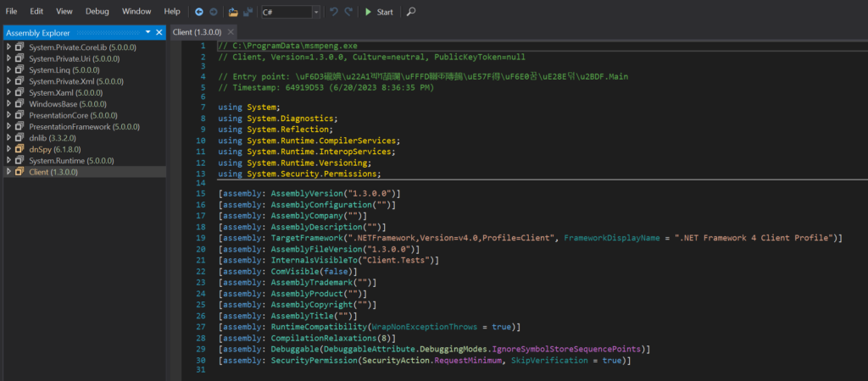Select Client (1.3.0.0) in tree
This screenshot has height=381, width=868.
point(53,172)
